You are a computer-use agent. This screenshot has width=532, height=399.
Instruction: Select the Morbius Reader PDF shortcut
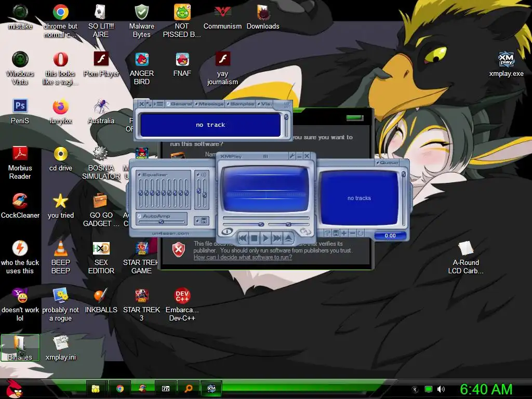point(20,163)
